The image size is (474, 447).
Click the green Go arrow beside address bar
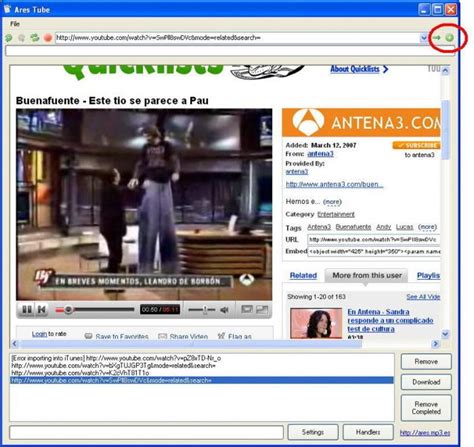pyautogui.click(x=437, y=38)
